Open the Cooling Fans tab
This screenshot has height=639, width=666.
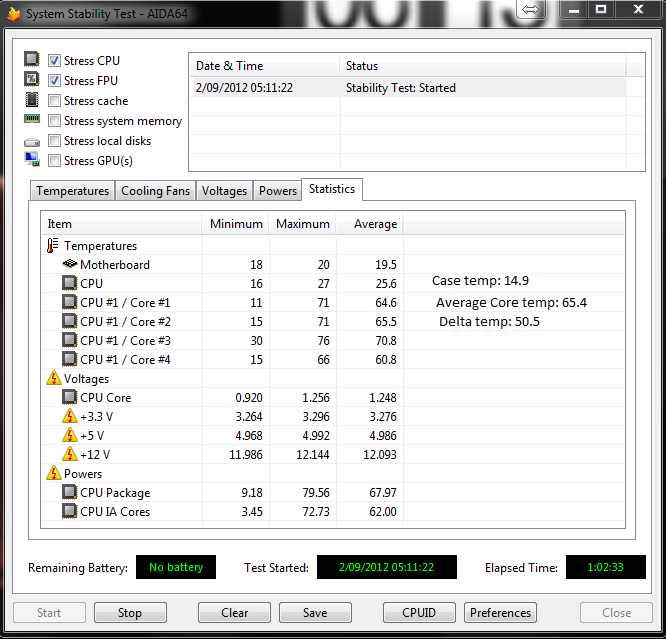pyautogui.click(x=155, y=191)
